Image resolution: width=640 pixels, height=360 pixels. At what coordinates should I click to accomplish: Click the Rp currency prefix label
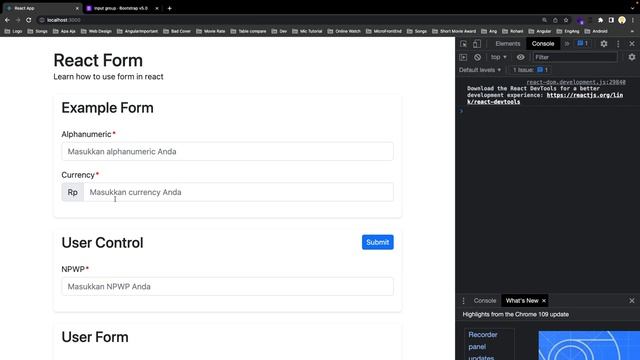[73, 192]
